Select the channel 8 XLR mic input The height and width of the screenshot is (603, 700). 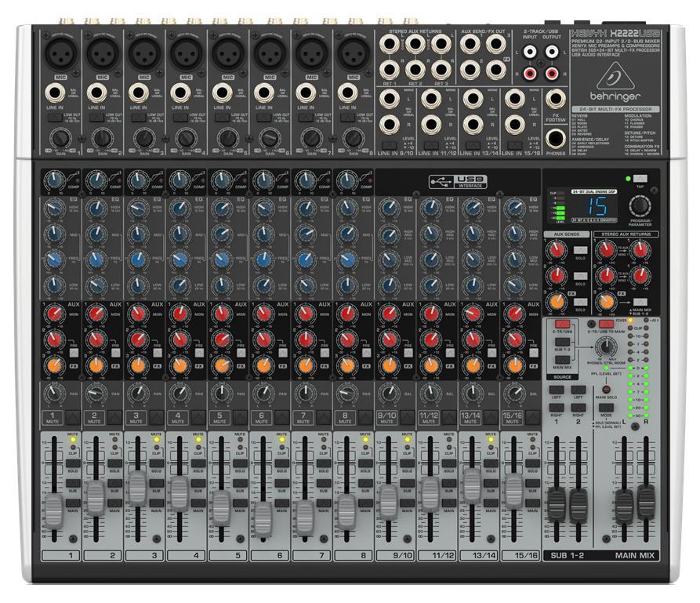pos(354,53)
